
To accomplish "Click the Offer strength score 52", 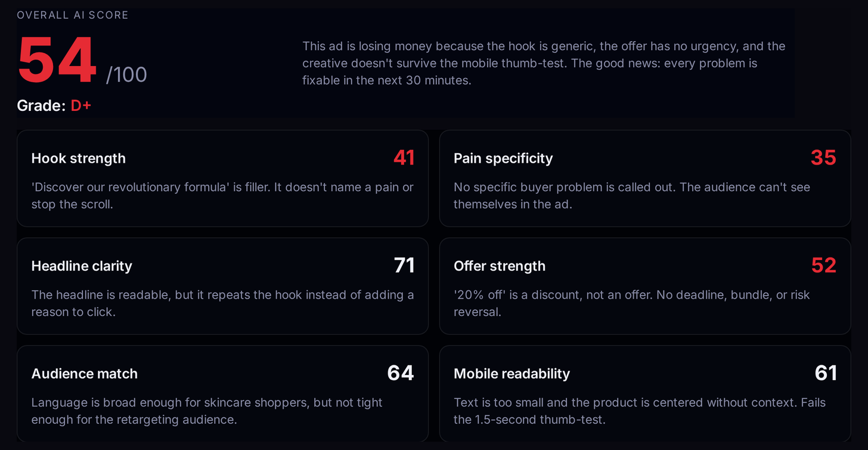I will [x=824, y=266].
